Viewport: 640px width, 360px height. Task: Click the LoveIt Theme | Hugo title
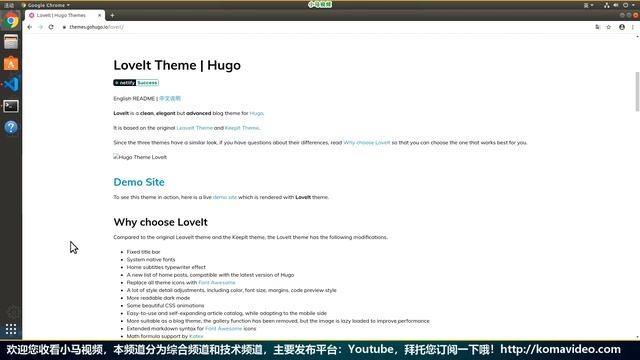[177, 65]
